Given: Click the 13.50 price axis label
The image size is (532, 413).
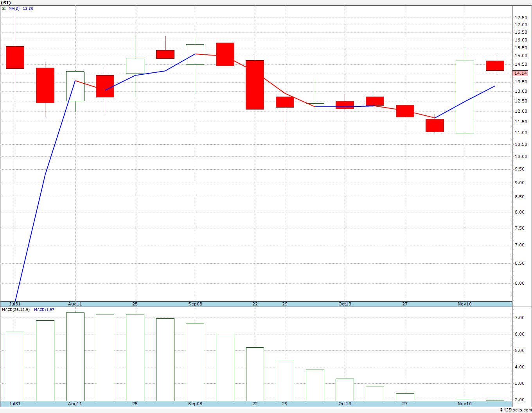Looking at the screenshot, I should [521, 82].
